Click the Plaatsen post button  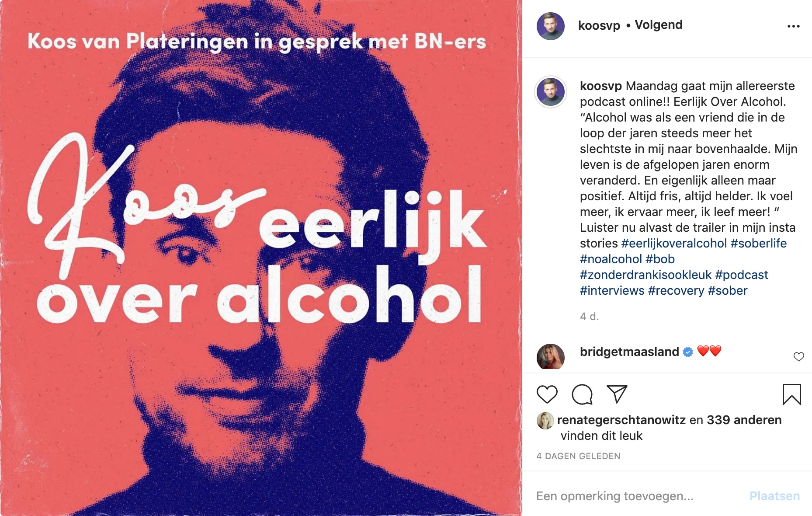(x=774, y=496)
